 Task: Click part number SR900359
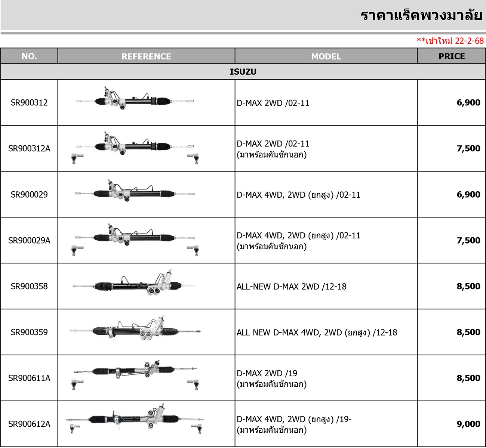[x=29, y=332]
